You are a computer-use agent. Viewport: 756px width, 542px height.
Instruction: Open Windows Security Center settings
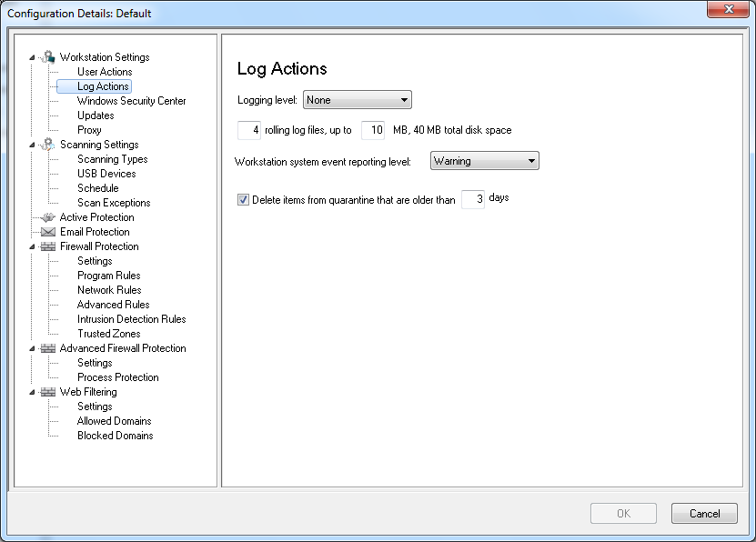(x=131, y=101)
